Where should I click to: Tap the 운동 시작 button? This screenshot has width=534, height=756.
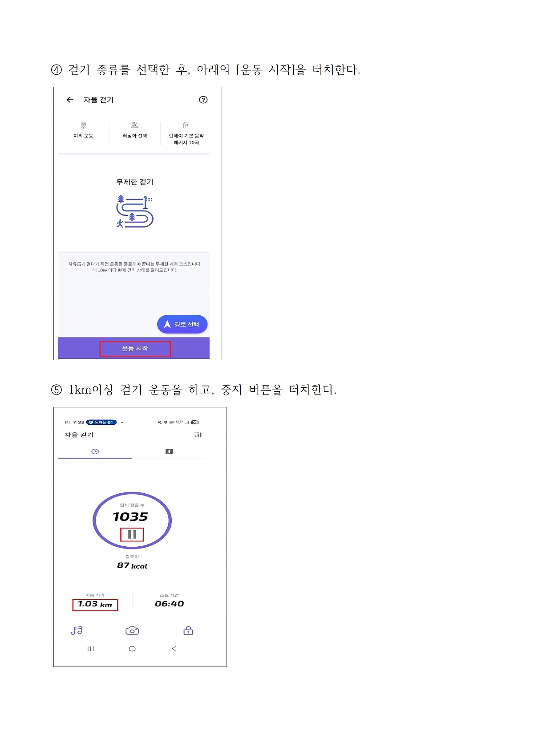point(135,349)
